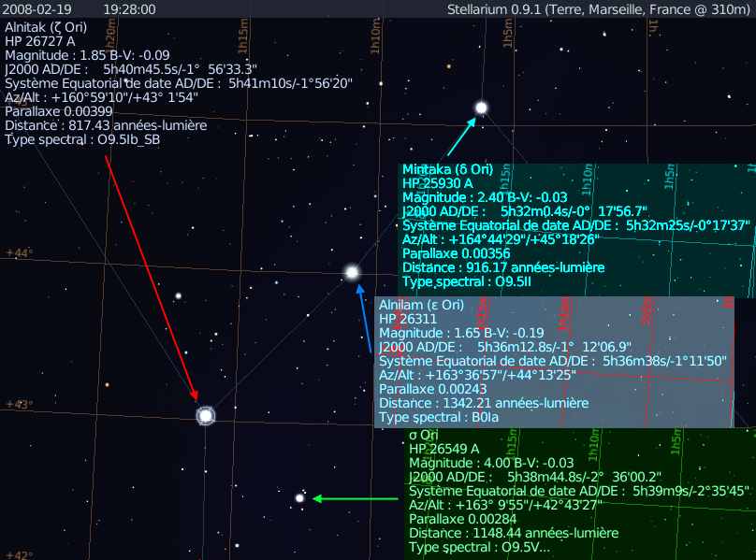Click the "Magnitude : 4.00" line

[491, 463]
